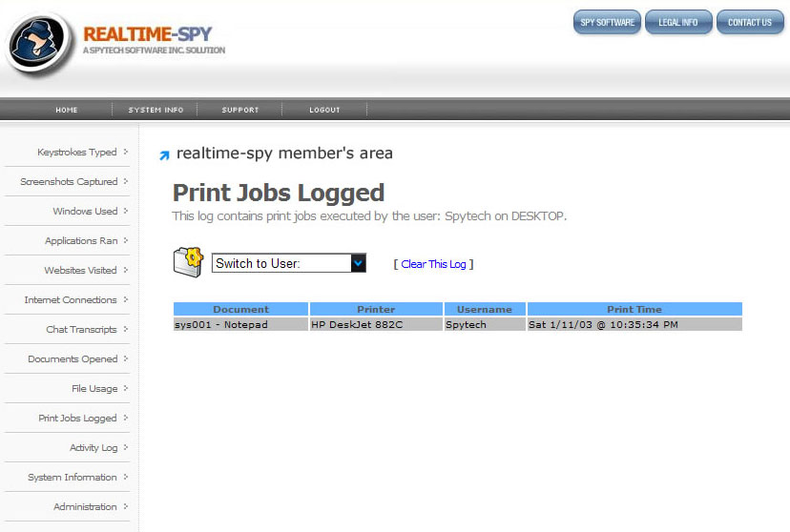
Task: Open the Switch to User dropdown
Action: pyautogui.click(x=288, y=263)
